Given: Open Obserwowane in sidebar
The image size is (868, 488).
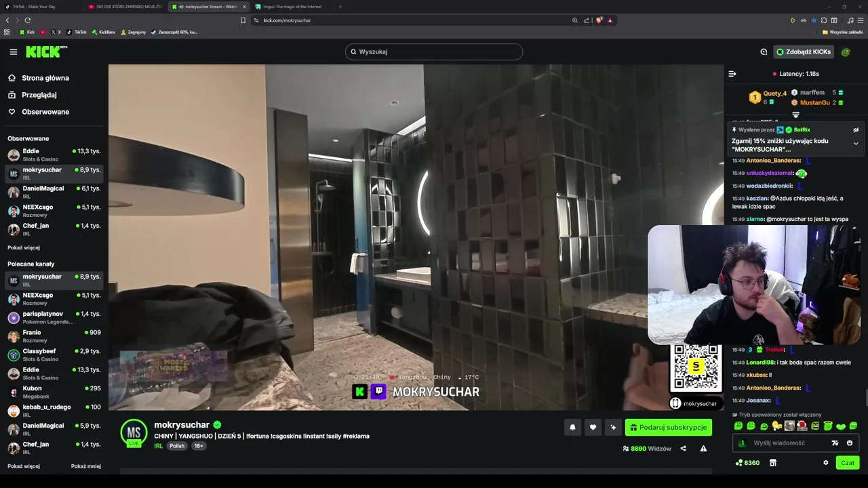Looking at the screenshot, I should (x=45, y=112).
